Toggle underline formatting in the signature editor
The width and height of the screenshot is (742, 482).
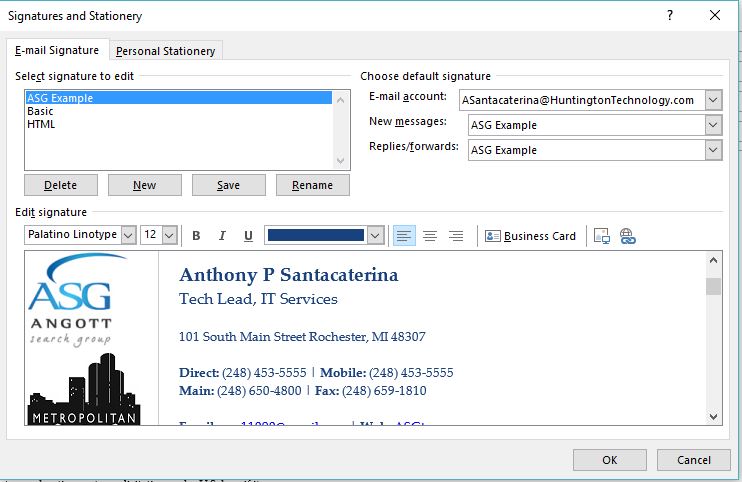(x=248, y=236)
